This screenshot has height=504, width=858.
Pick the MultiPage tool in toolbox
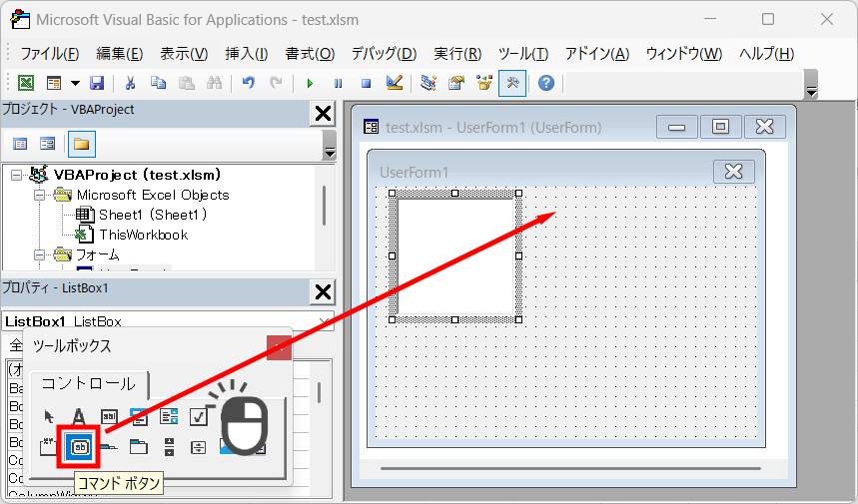coord(139,447)
